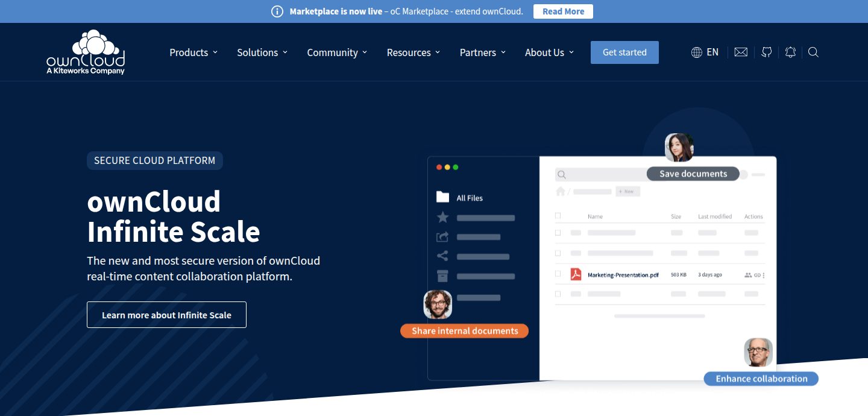Click the star favorites icon in mockup sidebar

[x=443, y=218]
